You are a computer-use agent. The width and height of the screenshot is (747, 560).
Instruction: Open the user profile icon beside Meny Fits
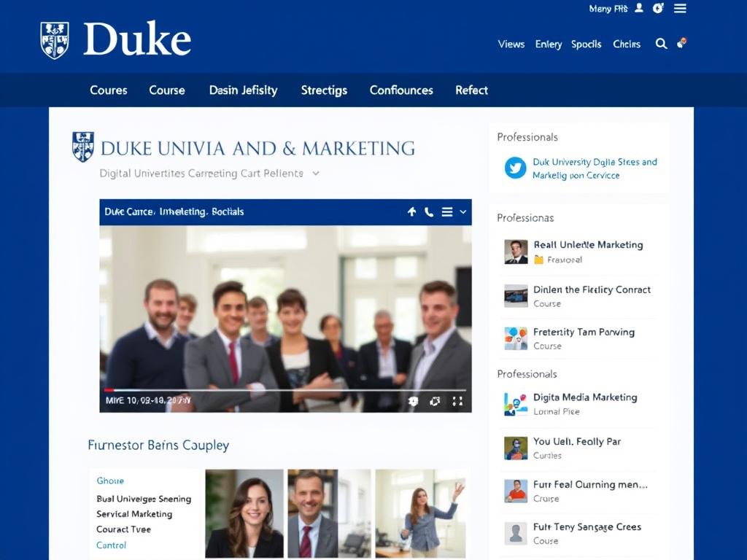pos(639,8)
